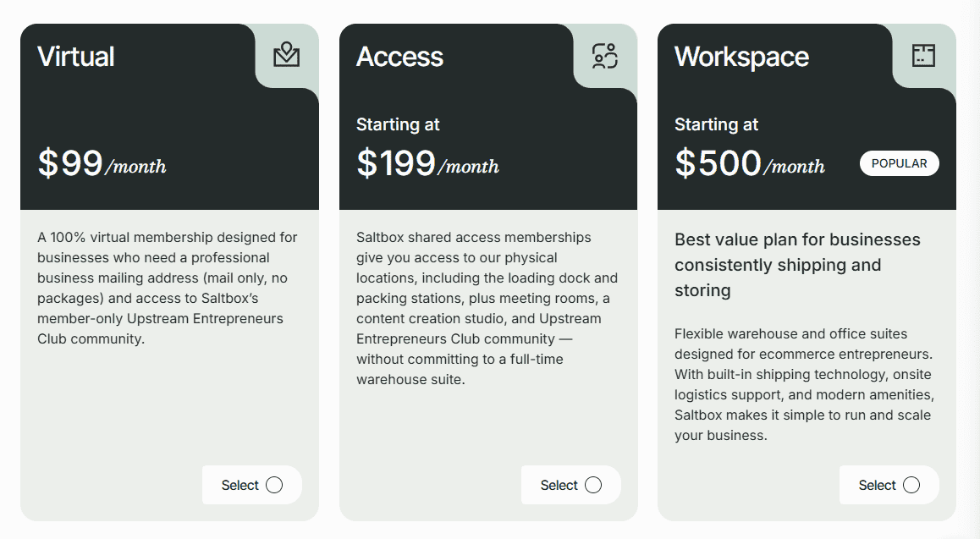This screenshot has width=980, height=539.
Task: Click the Select label in the Workspace card
Action: [x=877, y=485]
